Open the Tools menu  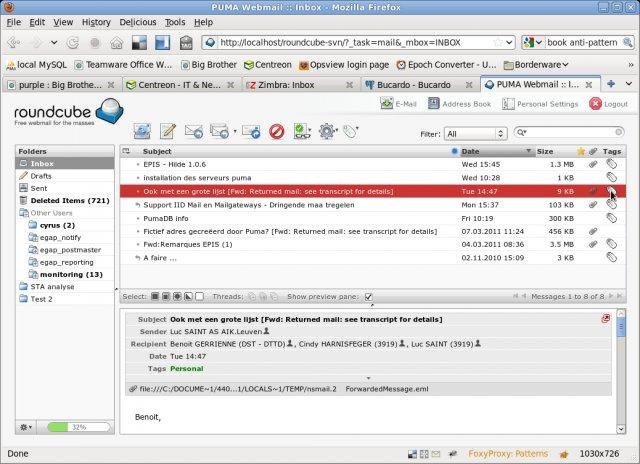click(x=175, y=22)
